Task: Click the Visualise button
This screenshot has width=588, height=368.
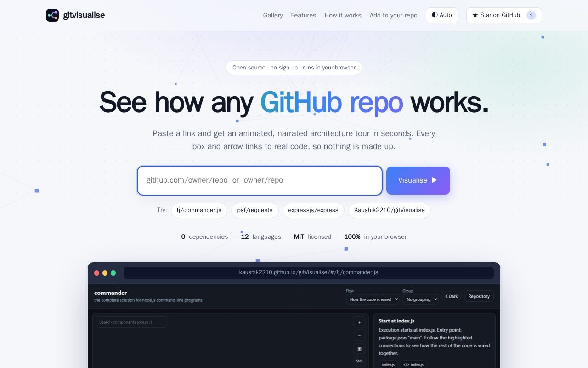Action: [x=418, y=180]
